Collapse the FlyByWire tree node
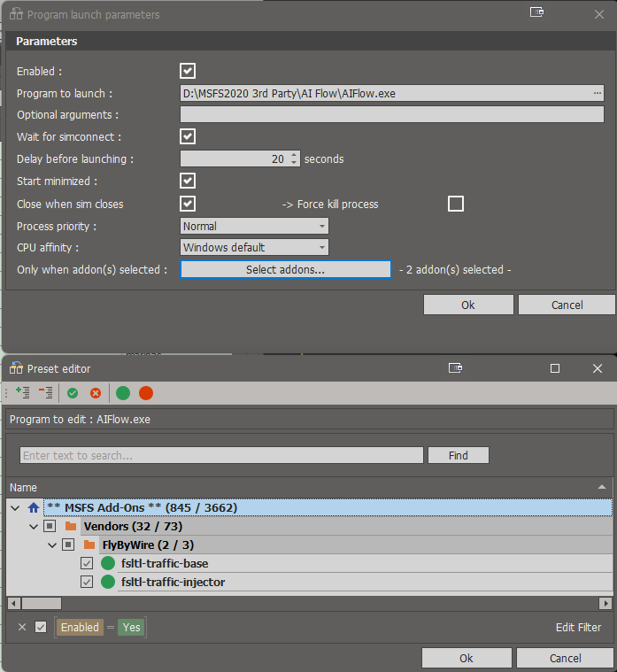 (x=52, y=545)
